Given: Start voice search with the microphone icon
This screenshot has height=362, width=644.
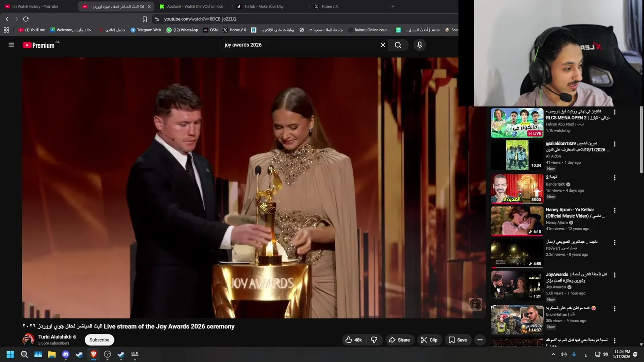Looking at the screenshot, I should pos(420,45).
